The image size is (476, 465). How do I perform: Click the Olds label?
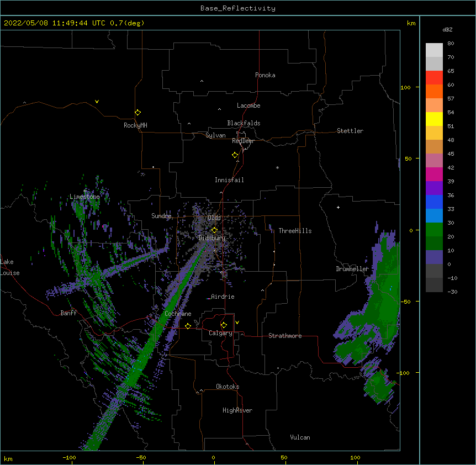tap(214, 218)
